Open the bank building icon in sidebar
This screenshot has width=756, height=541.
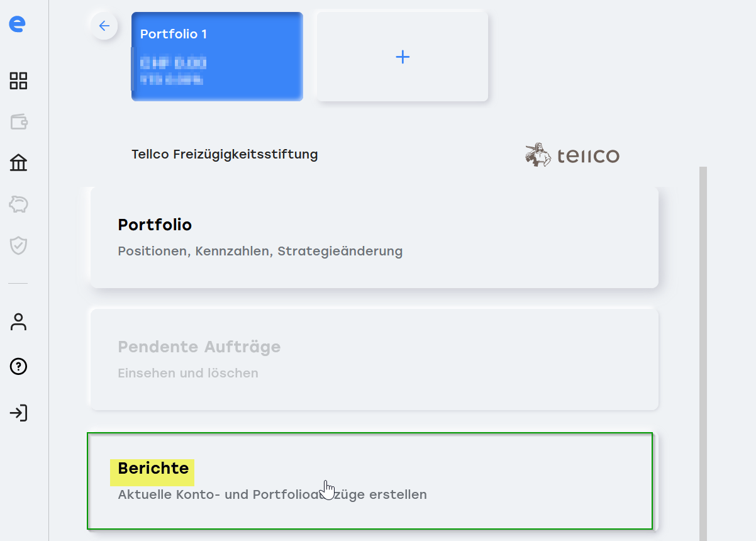coord(18,163)
